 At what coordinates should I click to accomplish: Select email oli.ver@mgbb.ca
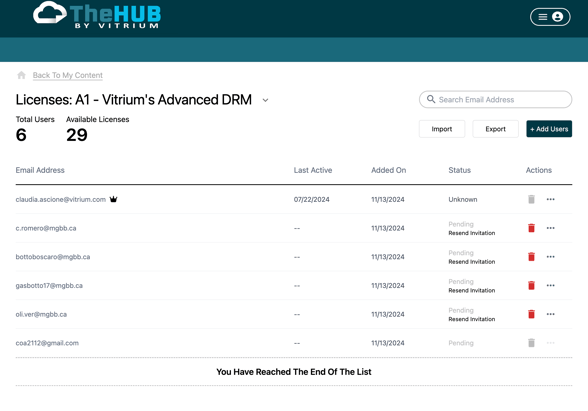(x=41, y=314)
